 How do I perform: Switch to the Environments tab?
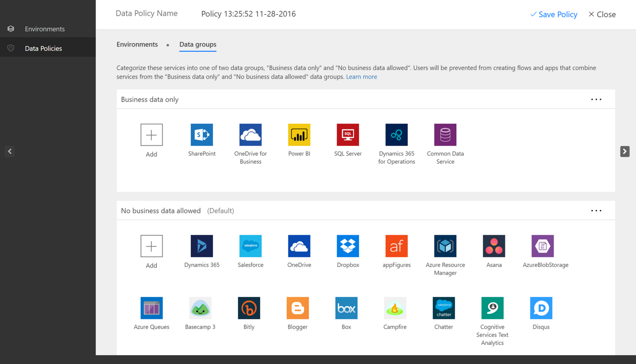pos(137,44)
